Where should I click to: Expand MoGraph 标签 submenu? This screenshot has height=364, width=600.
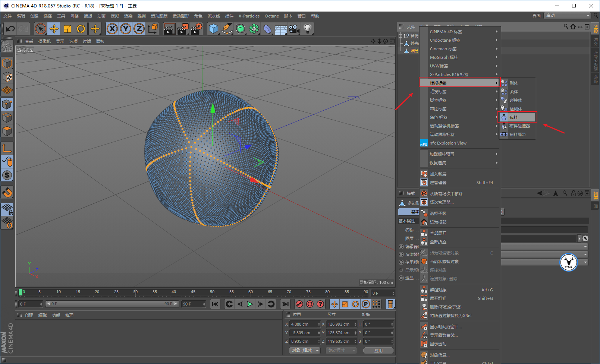pyautogui.click(x=460, y=57)
